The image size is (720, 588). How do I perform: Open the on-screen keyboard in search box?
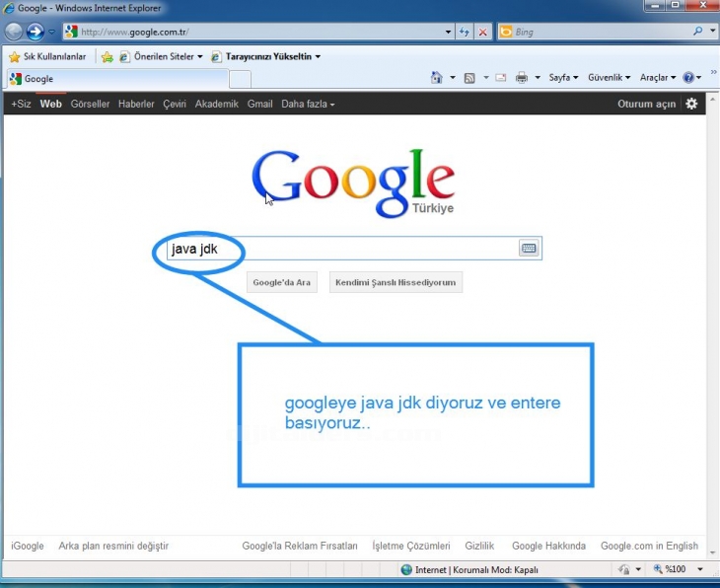(x=529, y=249)
